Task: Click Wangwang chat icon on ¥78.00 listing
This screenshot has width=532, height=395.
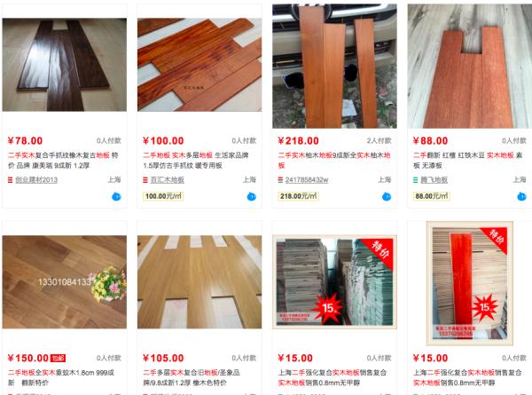Action: click(x=116, y=196)
